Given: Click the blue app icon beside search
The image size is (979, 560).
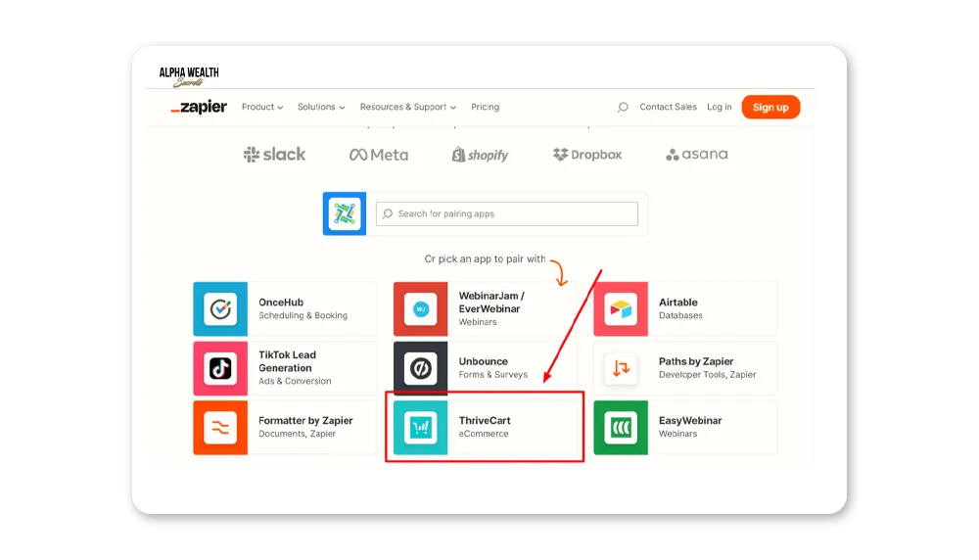Looking at the screenshot, I should [345, 213].
